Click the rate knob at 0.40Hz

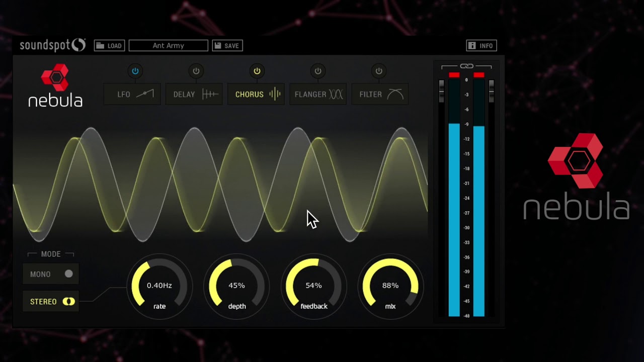(159, 287)
